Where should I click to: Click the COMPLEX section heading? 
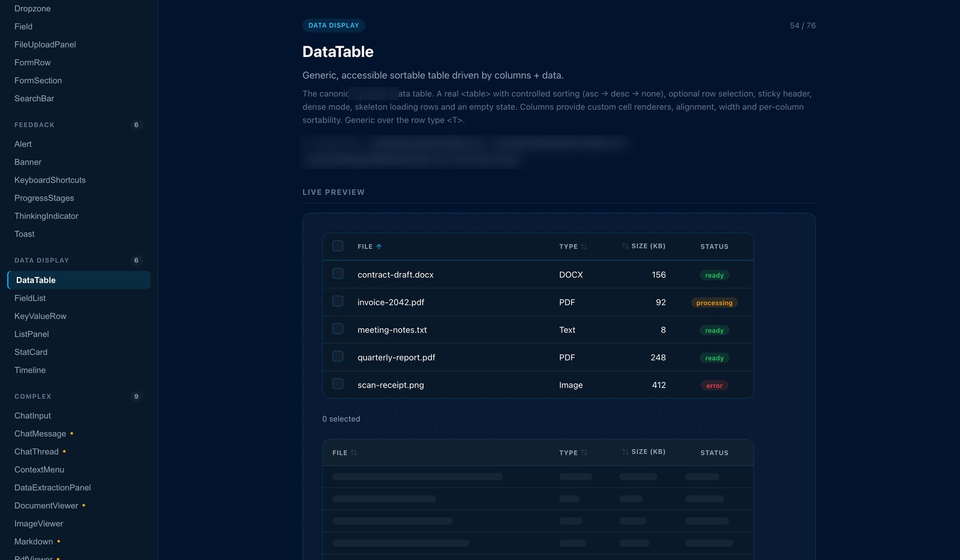pyautogui.click(x=33, y=396)
